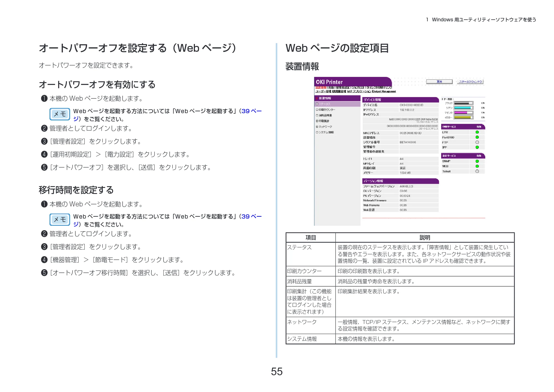Click the serial number BETA100006
Viewport: 554px width, 392px height.
coord(408,142)
